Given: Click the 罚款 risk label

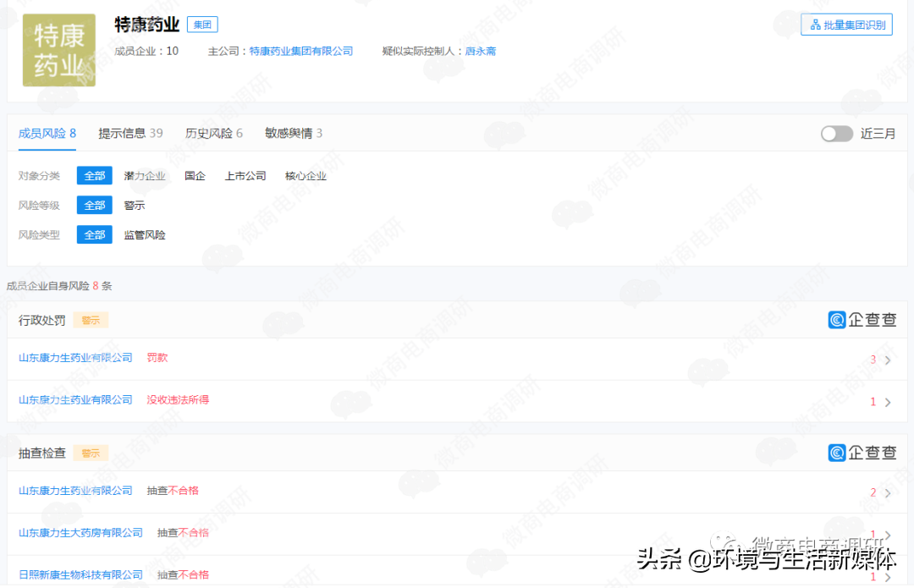Looking at the screenshot, I should pos(157,358).
